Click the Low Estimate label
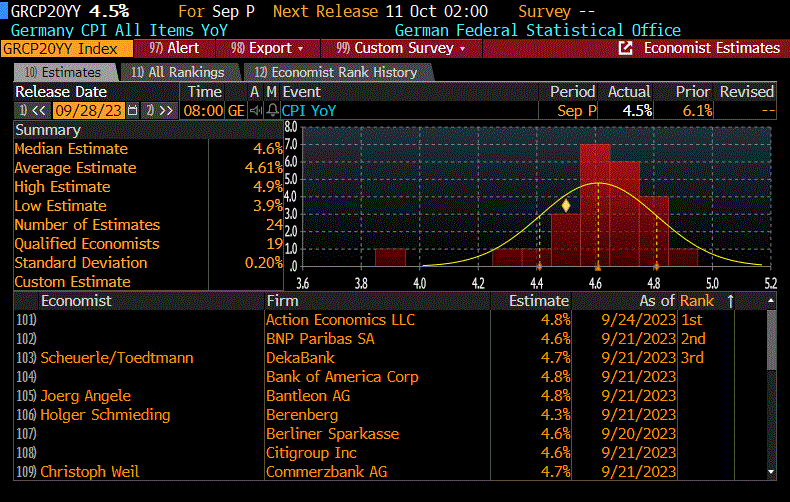Image resolution: width=790 pixels, height=502 pixels. click(60, 206)
